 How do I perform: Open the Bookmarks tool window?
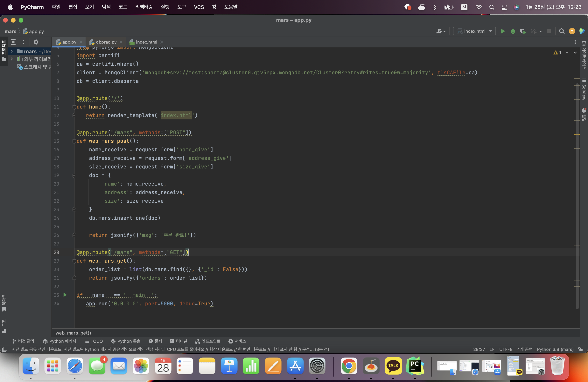[4, 303]
